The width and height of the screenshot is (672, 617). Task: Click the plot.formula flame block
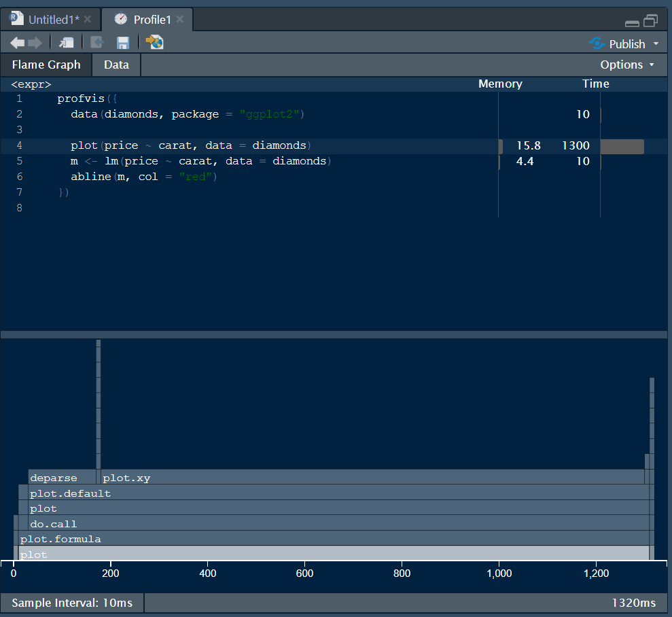[334, 539]
